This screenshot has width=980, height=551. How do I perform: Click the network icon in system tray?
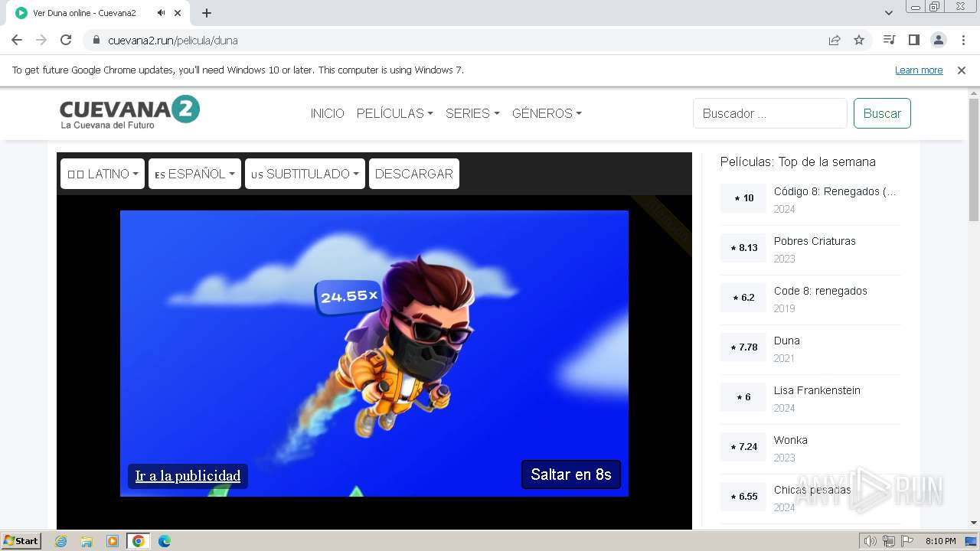(x=889, y=541)
